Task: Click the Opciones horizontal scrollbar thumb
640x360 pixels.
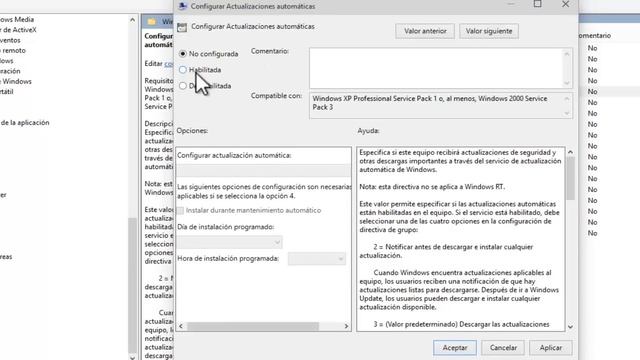Action: point(253,326)
